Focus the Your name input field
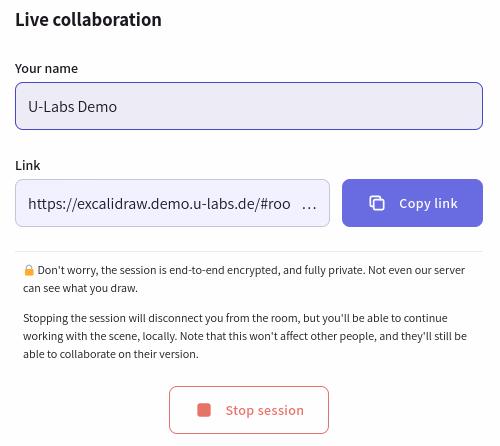Image resolution: width=500 pixels, height=446 pixels. [x=249, y=106]
